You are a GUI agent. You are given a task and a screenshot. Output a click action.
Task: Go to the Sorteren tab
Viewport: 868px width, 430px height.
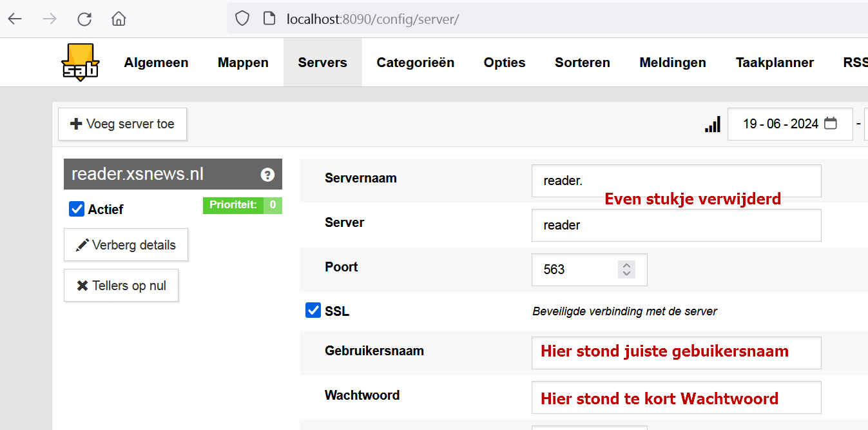(x=583, y=63)
